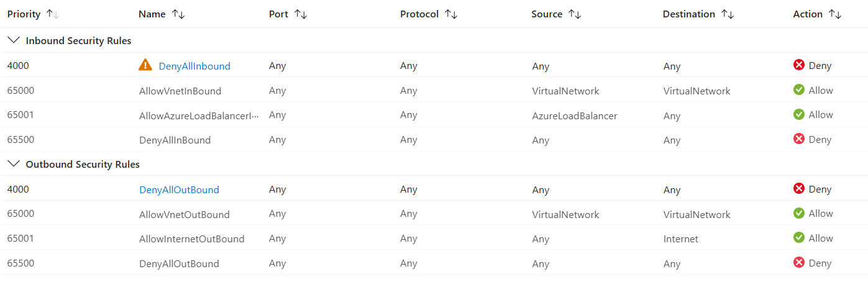The width and height of the screenshot is (868, 287).
Task: Click warning icon beside DenyAllInbound
Action: [145, 65]
